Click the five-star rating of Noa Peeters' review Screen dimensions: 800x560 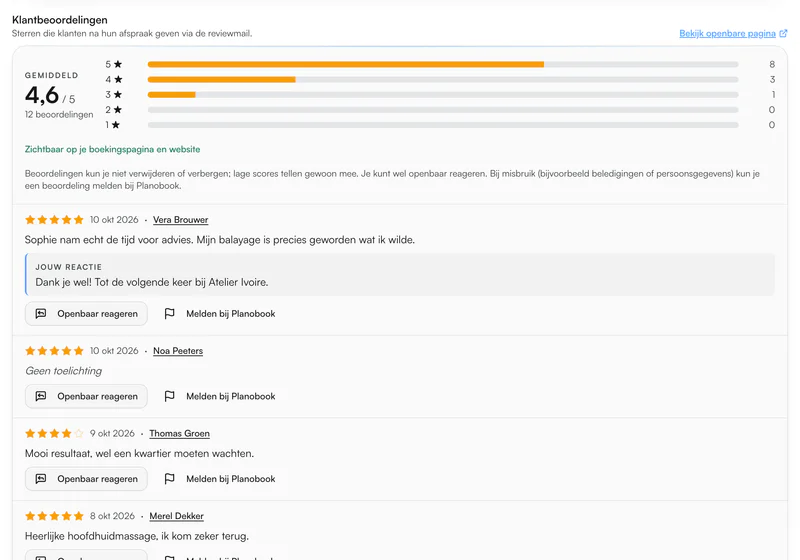pos(54,351)
